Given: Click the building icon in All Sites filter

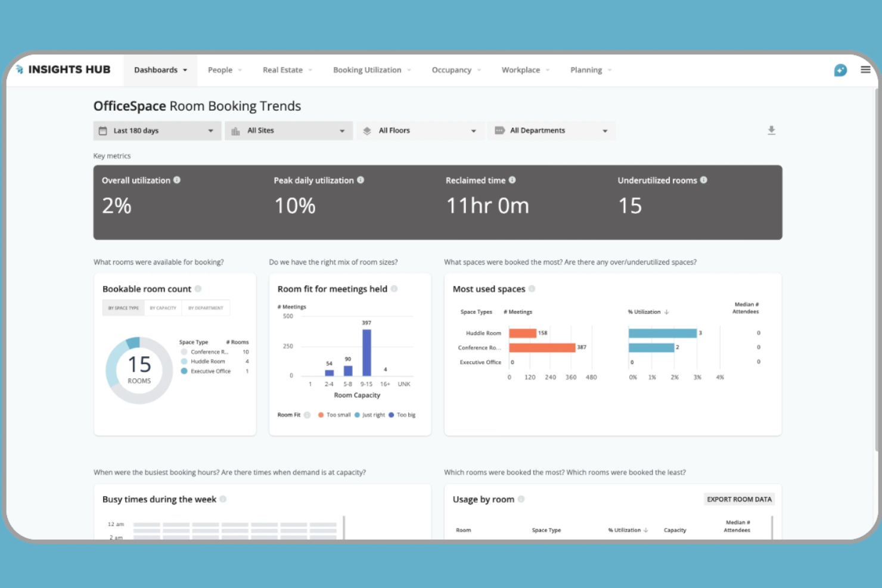Looking at the screenshot, I should pos(235,130).
